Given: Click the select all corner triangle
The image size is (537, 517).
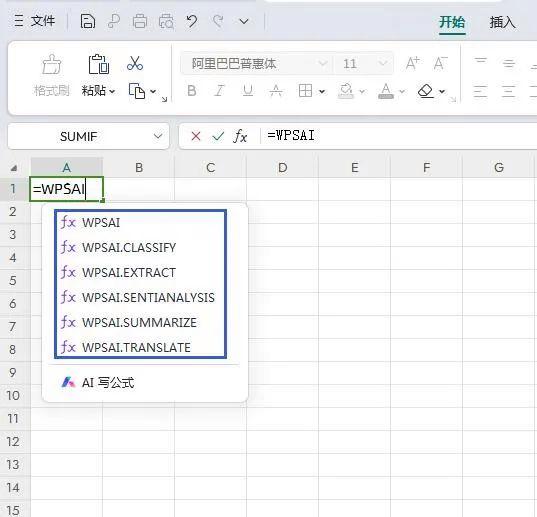Looking at the screenshot, I should 14,168.
